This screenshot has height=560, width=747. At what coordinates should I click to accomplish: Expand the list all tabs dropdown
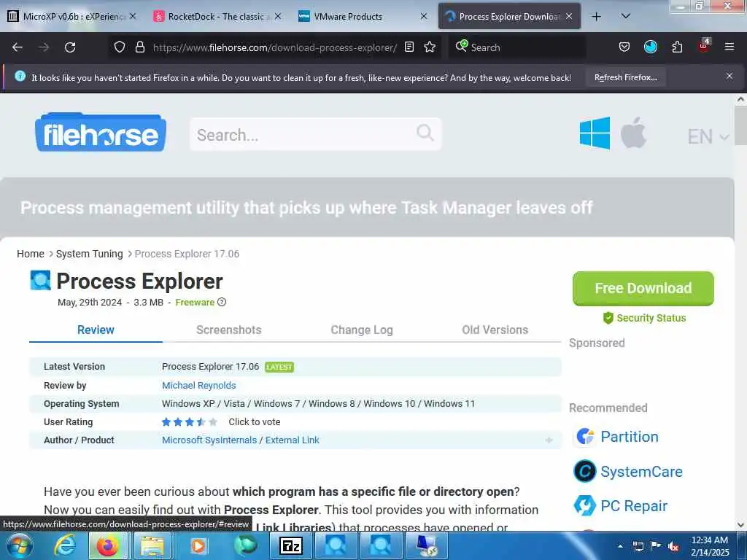(626, 17)
